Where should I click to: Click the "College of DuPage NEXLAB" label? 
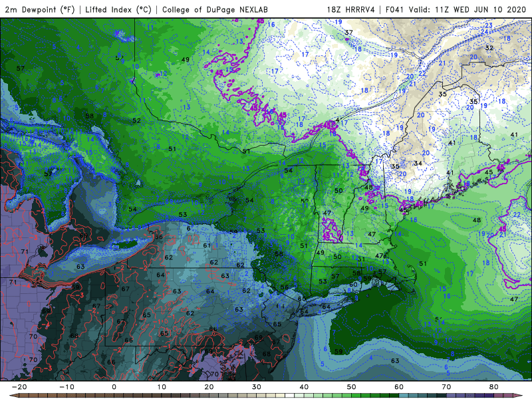215,9
